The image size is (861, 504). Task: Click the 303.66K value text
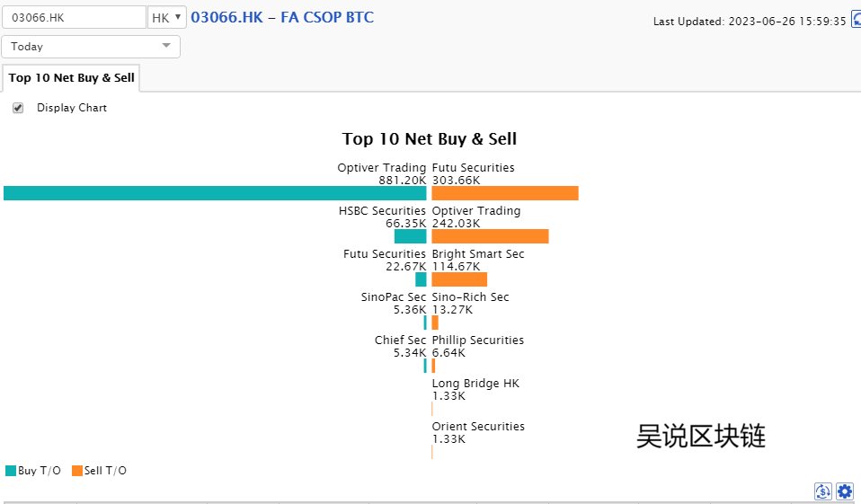tap(457, 180)
